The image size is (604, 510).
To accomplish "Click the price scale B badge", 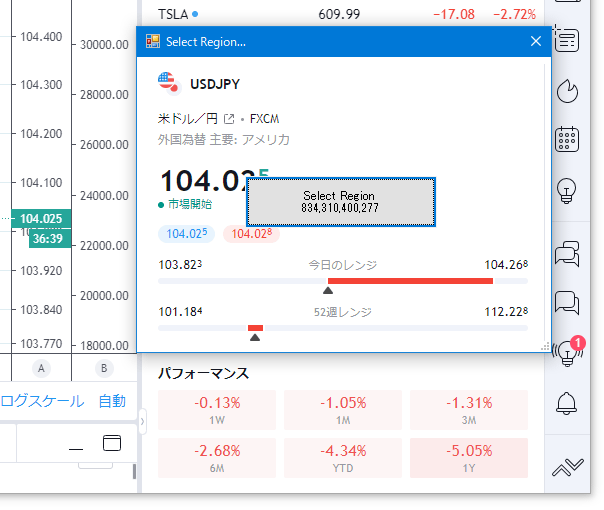I will [x=104, y=368].
